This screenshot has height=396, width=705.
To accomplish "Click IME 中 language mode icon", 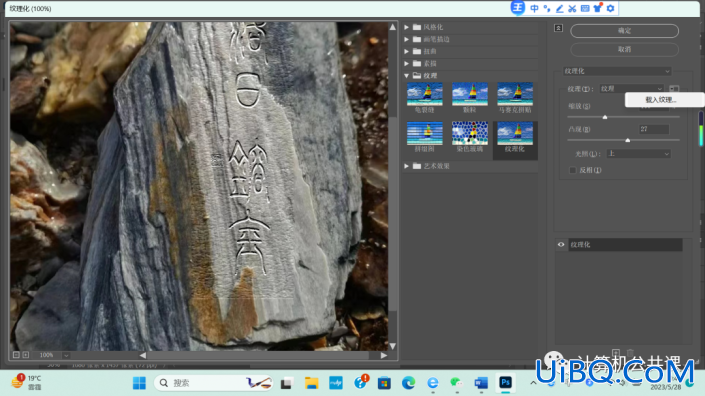I will [x=534, y=8].
